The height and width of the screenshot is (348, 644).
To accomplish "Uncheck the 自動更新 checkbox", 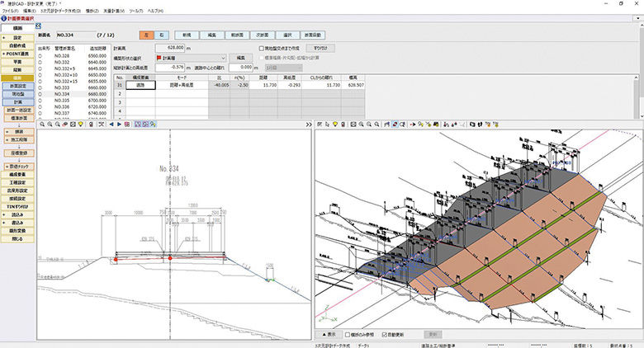I will pyautogui.click(x=385, y=335).
